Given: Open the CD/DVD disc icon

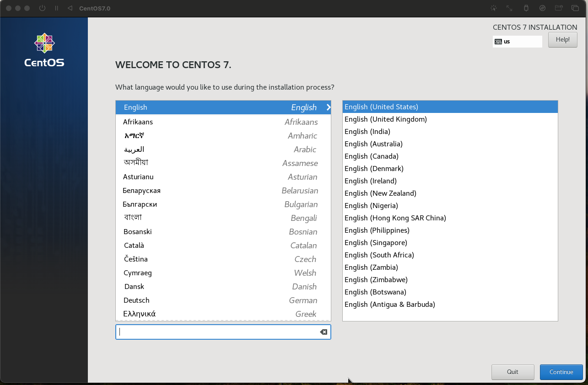Looking at the screenshot, I should (x=542, y=8).
